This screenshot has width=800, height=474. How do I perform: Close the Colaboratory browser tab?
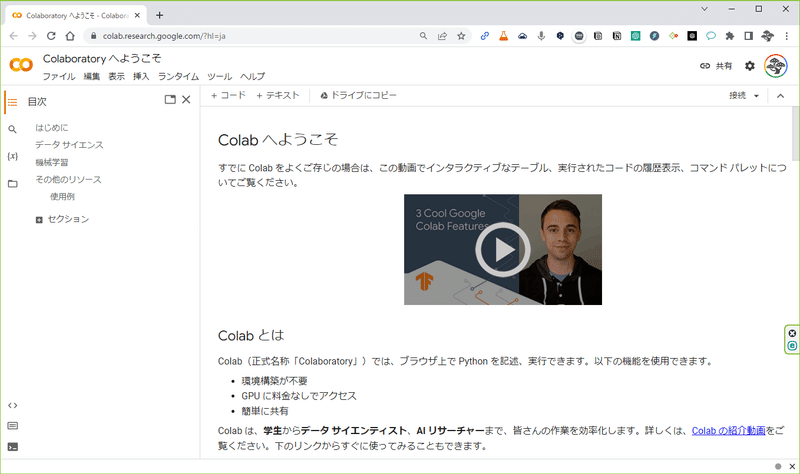(137, 15)
